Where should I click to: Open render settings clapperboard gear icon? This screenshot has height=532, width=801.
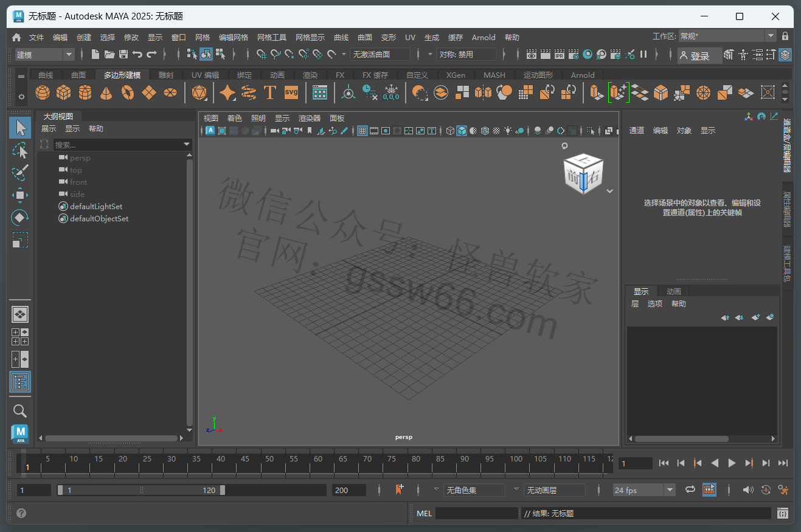pos(573,54)
